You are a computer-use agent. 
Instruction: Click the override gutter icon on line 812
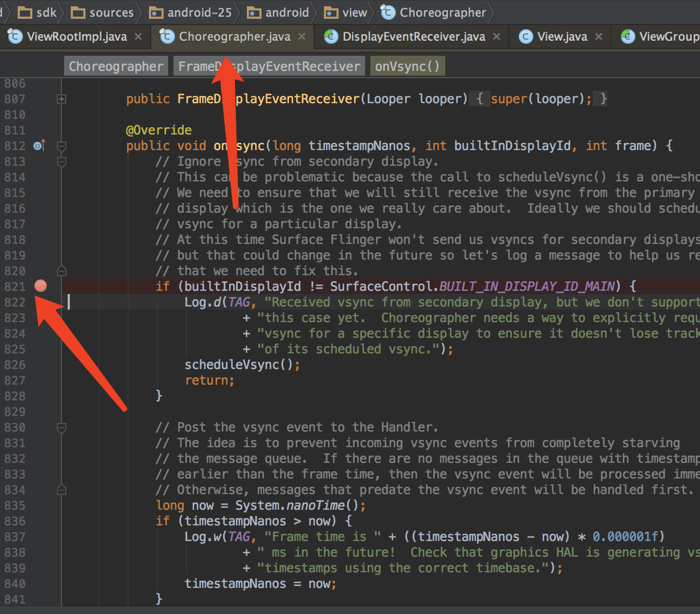click(x=40, y=146)
